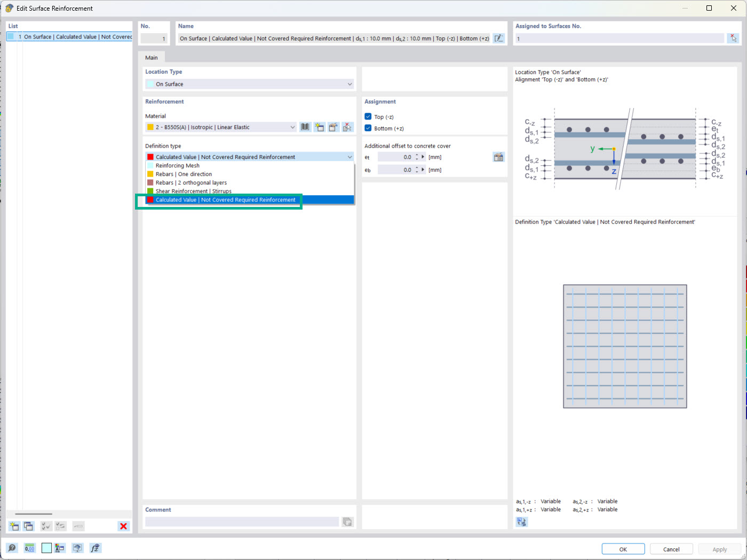Click the formula fx icon
The width and height of the screenshot is (747, 560).
(x=95, y=548)
